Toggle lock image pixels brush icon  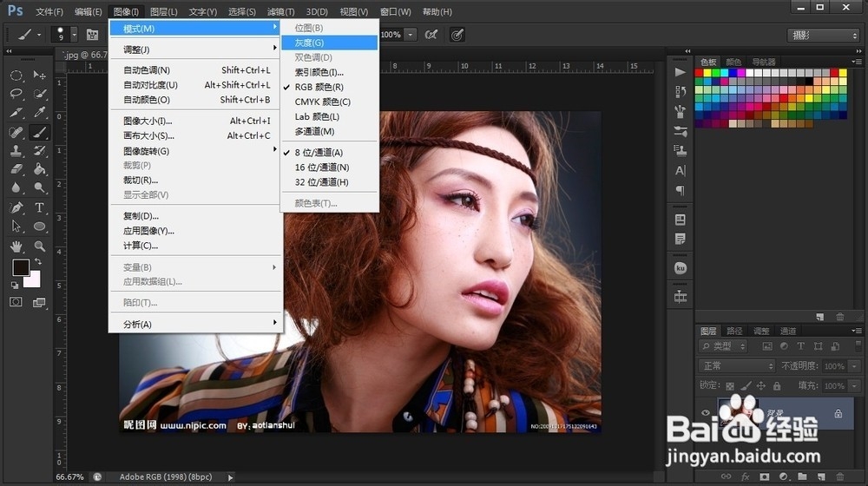click(746, 386)
